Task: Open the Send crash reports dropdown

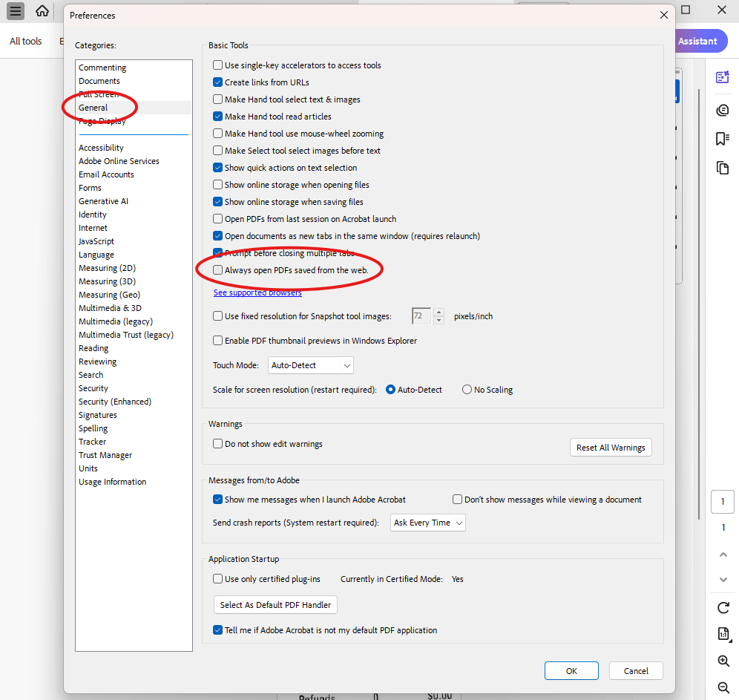Action: (427, 523)
